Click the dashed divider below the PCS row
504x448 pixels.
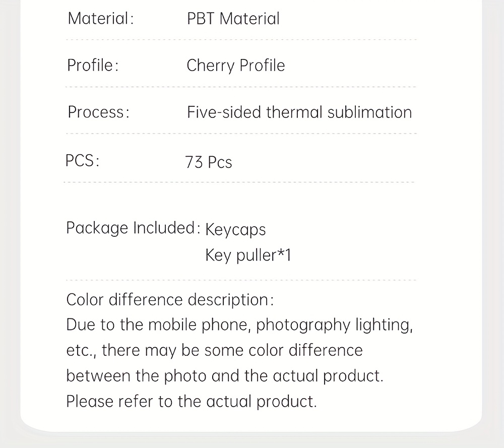tap(239, 182)
